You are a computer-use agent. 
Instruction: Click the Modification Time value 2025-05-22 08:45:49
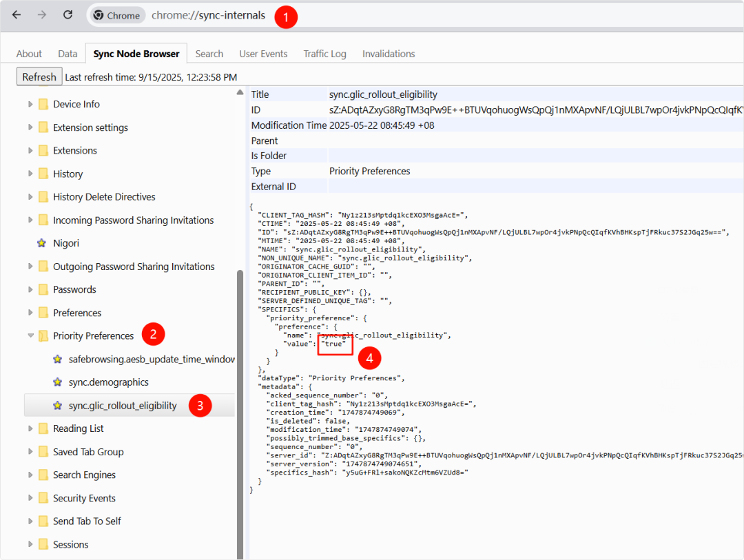(382, 125)
